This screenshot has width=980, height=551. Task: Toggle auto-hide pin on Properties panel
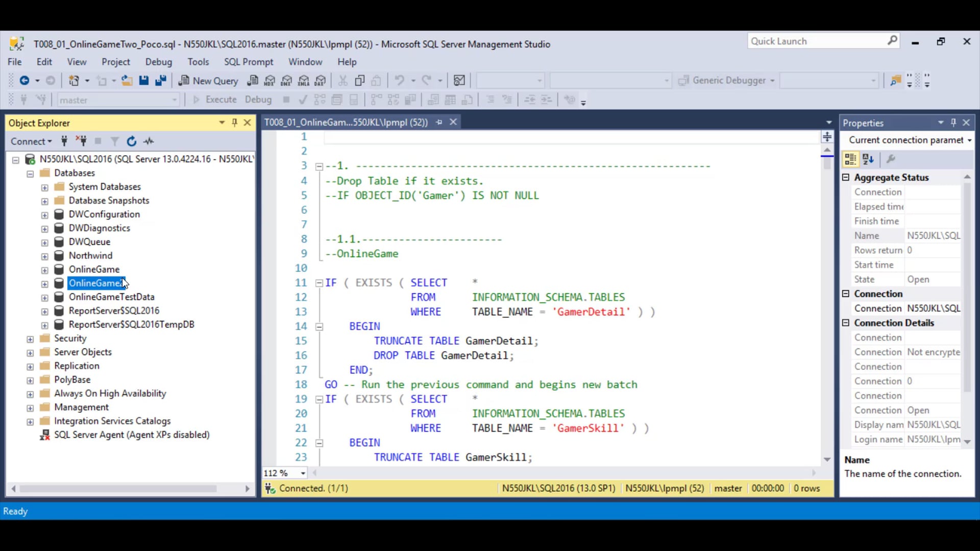tap(953, 122)
